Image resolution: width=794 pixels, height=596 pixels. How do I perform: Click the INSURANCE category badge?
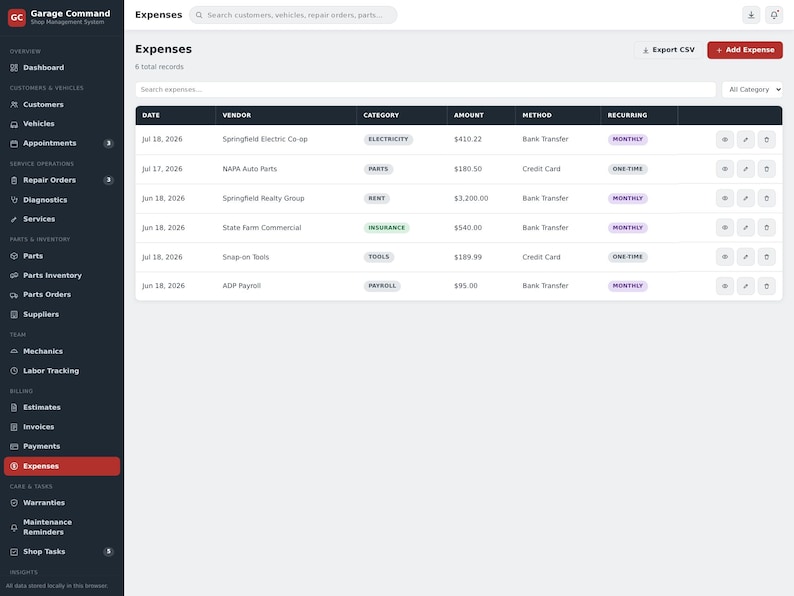click(386, 228)
